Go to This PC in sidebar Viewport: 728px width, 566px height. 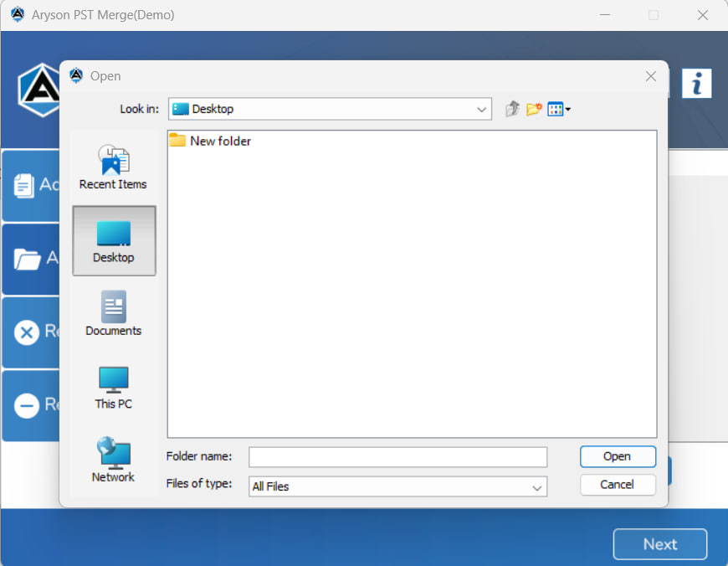point(113,388)
